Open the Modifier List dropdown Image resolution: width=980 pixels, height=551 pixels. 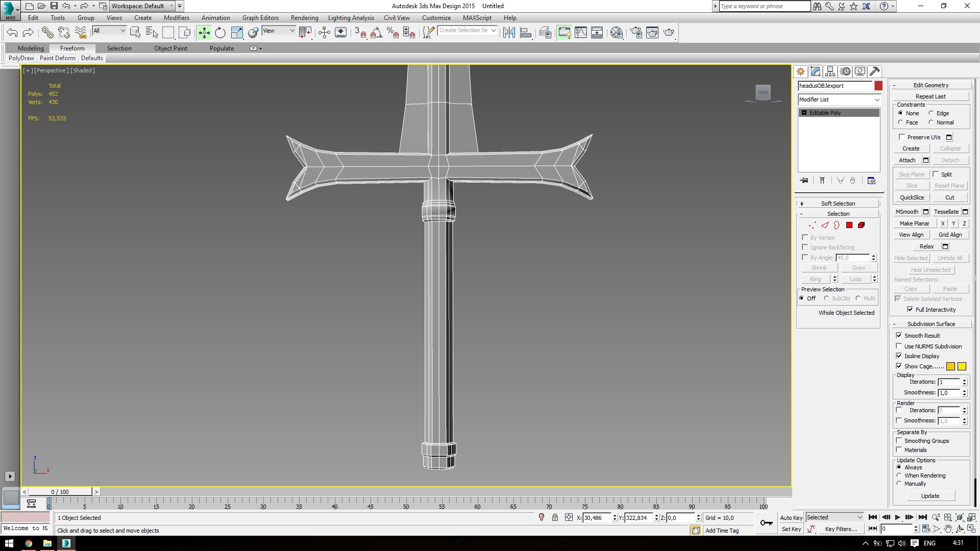(840, 99)
